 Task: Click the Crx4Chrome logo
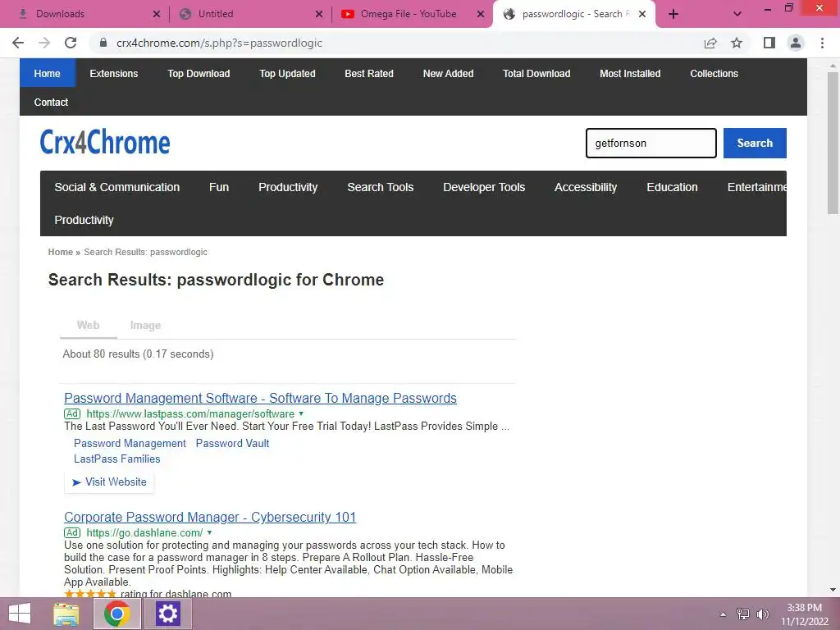click(105, 142)
